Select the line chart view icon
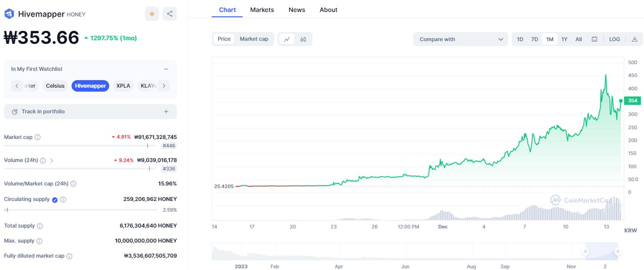Image resolution: width=644 pixels, height=270 pixels. (x=287, y=39)
